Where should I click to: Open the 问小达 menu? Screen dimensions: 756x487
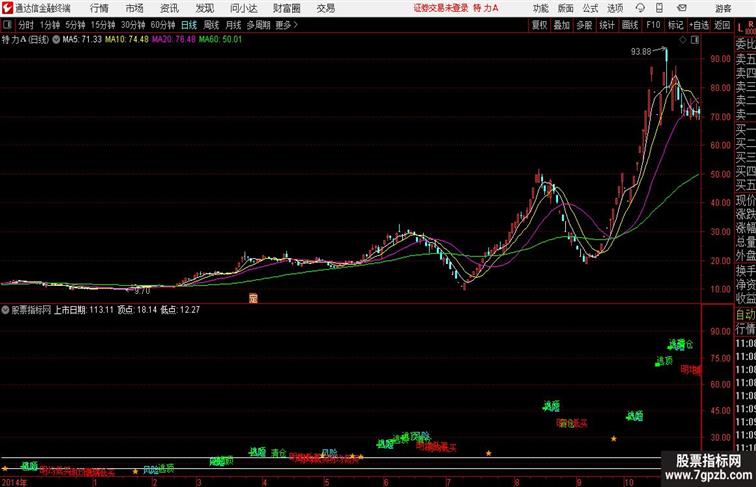tap(243, 8)
